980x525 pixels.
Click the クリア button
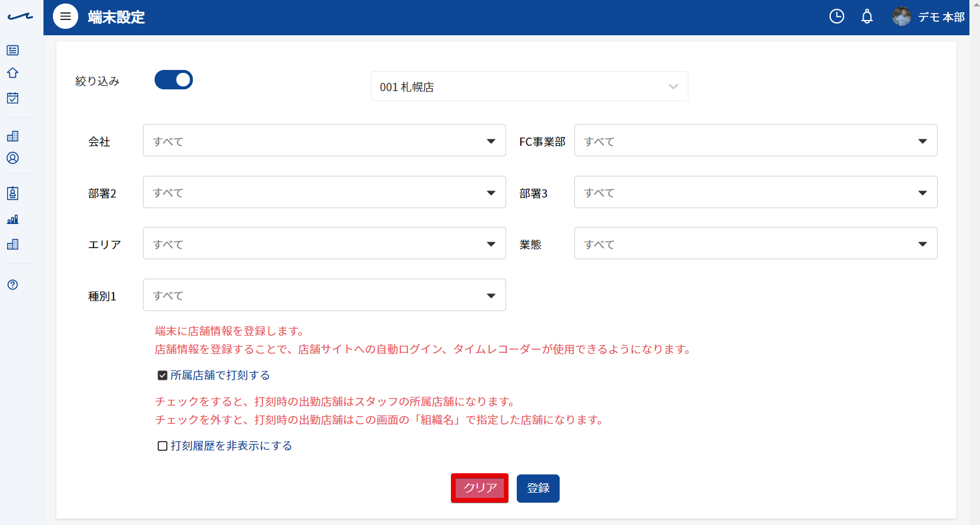pos(480,488)
